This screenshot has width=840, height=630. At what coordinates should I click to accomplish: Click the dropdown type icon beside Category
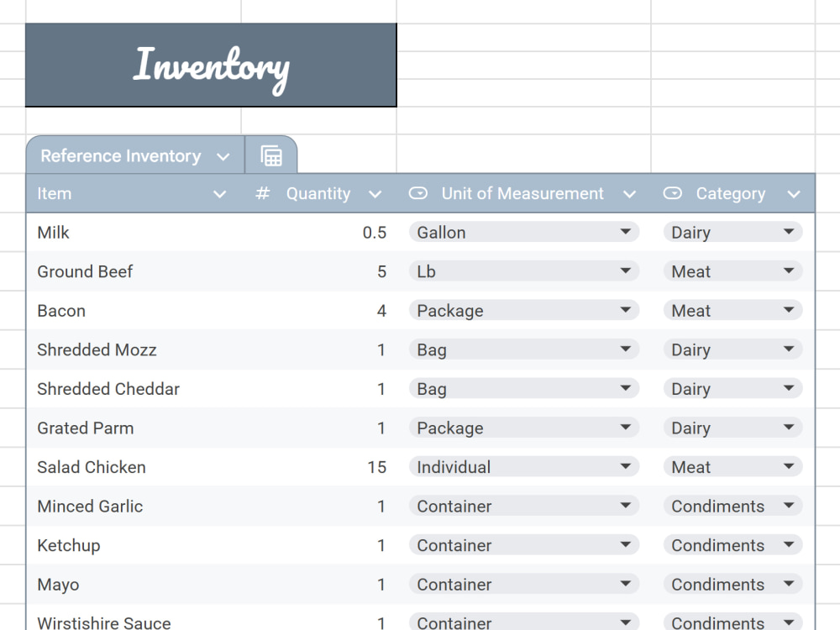coord(672,193)
